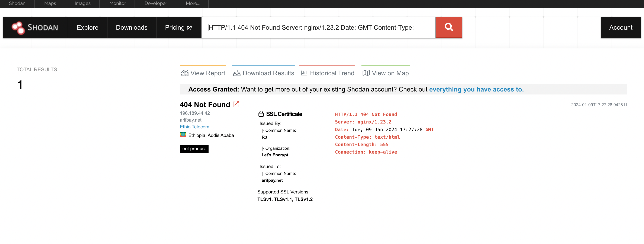Open the Historical Trend view
The height and width of the screenshot is (244, 644).
[327, 73]
